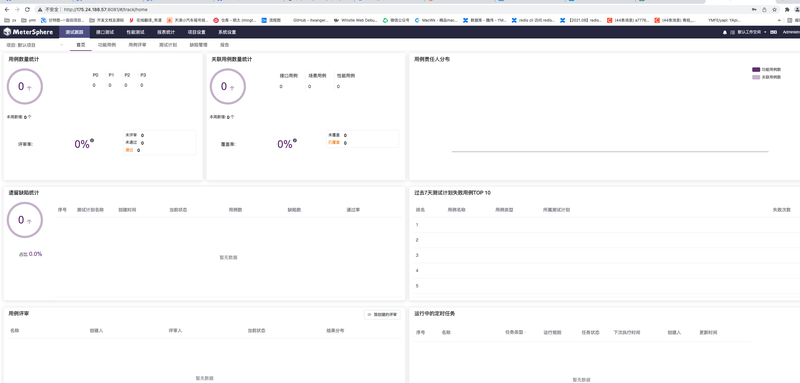Click the 所属测试计划 column header

(x=556, y=210)
